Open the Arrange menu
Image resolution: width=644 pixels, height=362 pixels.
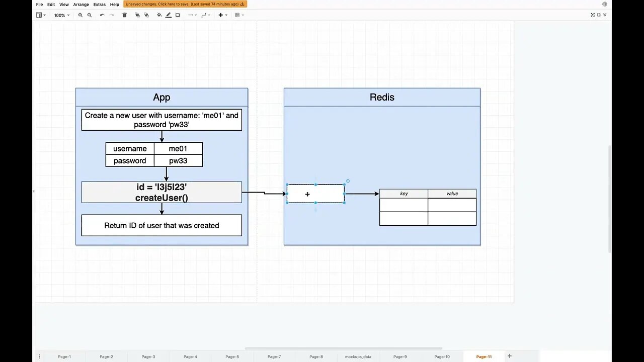coord(81,4)
